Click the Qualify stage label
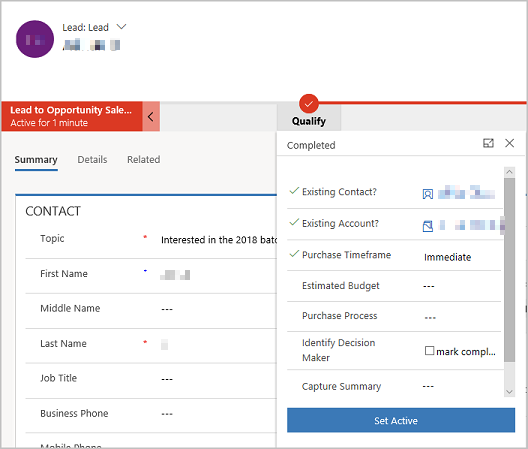The height and width of the screenshot is (449, 528). [x=309, y=121]
